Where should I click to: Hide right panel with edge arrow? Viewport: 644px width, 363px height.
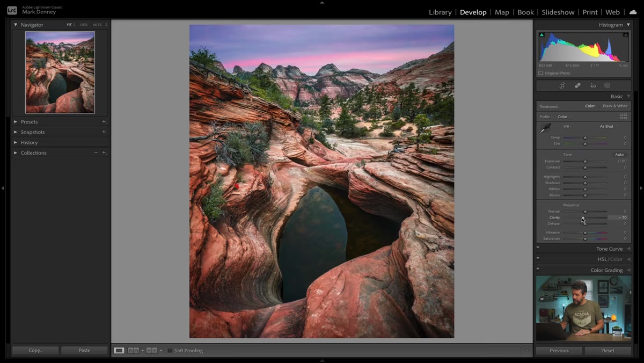click(641, 188)
